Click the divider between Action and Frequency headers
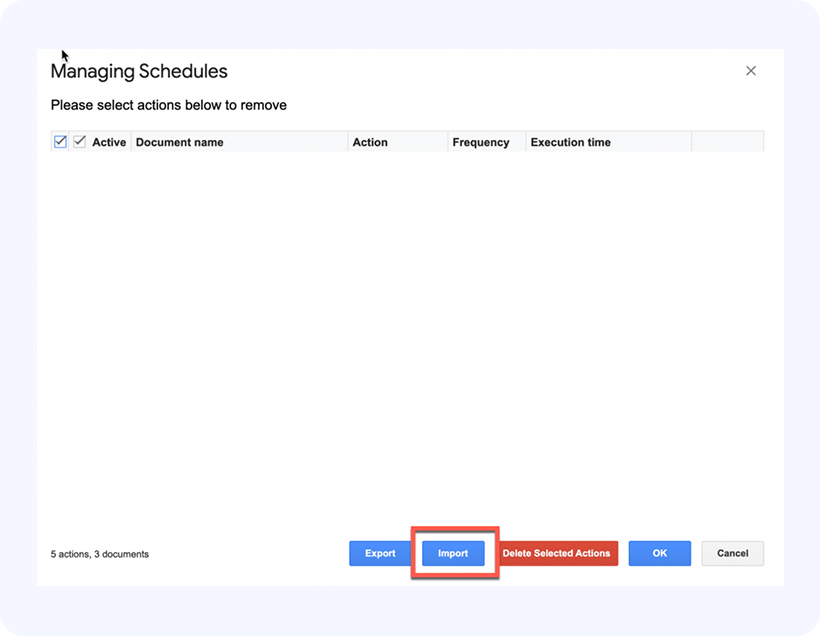820x636 pixels. click(x=448, y=142)
